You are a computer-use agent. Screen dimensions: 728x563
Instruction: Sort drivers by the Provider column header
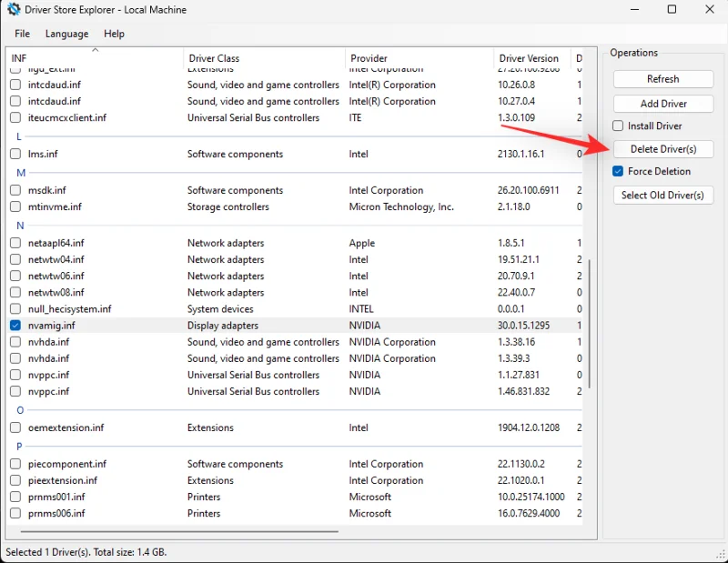(368, 57)
